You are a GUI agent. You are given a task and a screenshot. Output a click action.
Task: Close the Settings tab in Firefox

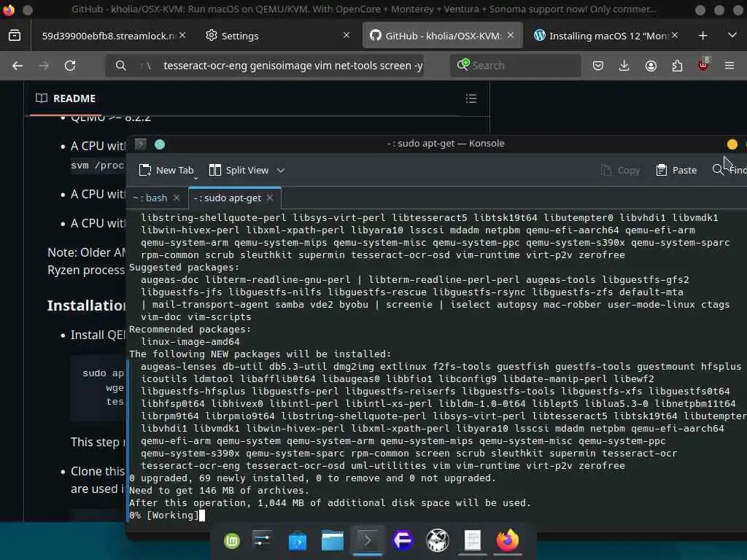coord(347,35)
